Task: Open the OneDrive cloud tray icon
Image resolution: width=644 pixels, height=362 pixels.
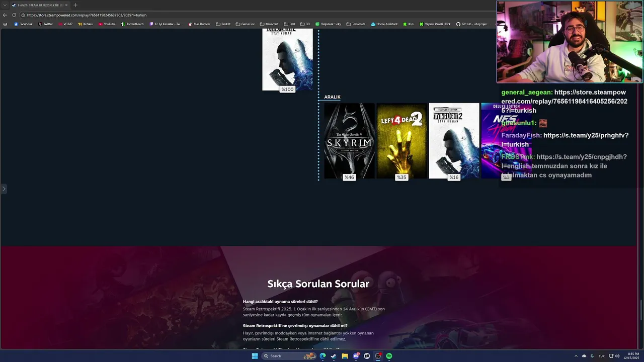Action: pyautogui.click(x=584, y=356)
